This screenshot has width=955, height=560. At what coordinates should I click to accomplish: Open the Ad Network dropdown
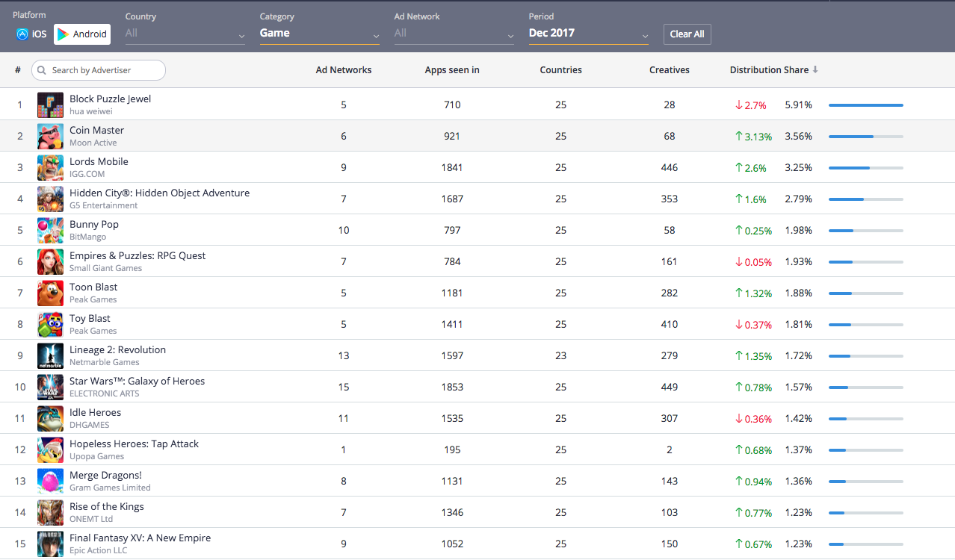[x=454, y=34]
